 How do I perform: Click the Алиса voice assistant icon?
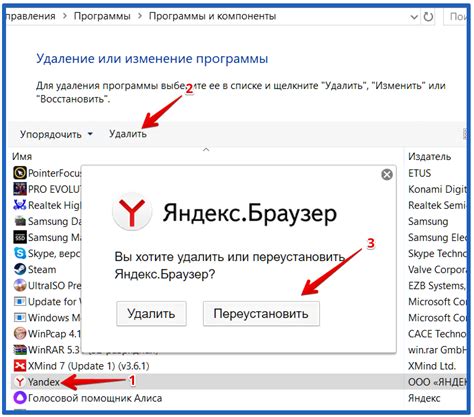click(x=20, y=398)
